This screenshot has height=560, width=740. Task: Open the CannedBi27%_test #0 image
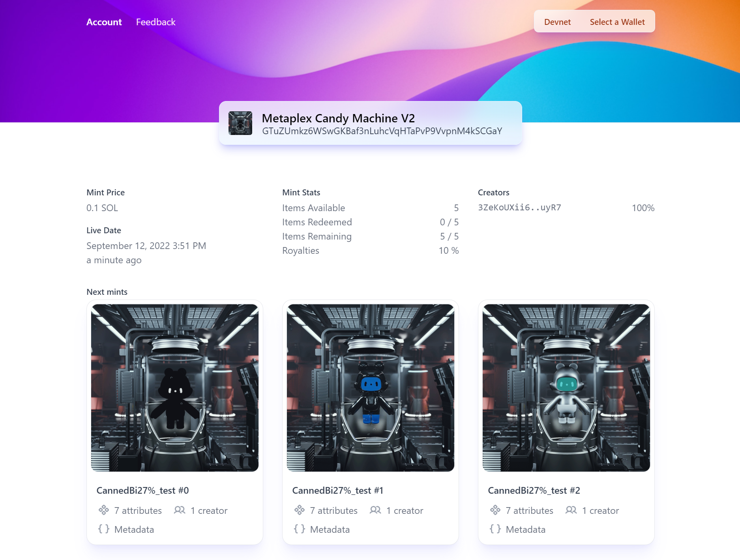pos(175,388)
